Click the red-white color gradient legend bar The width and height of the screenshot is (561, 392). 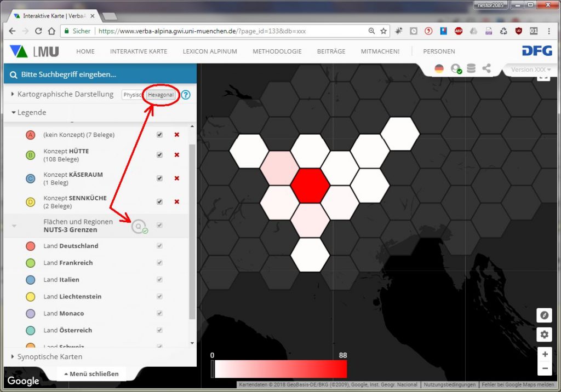tap(280, 369)
